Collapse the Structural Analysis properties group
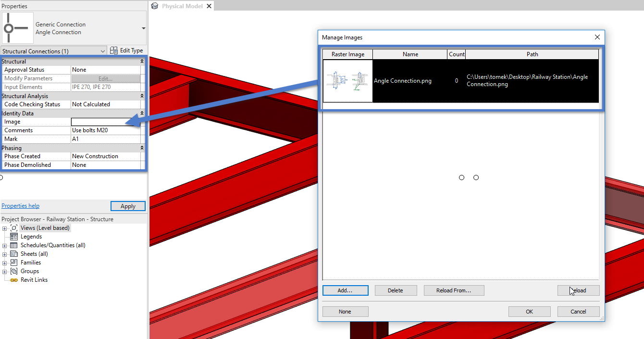The image size is (644, 339). 142,96
